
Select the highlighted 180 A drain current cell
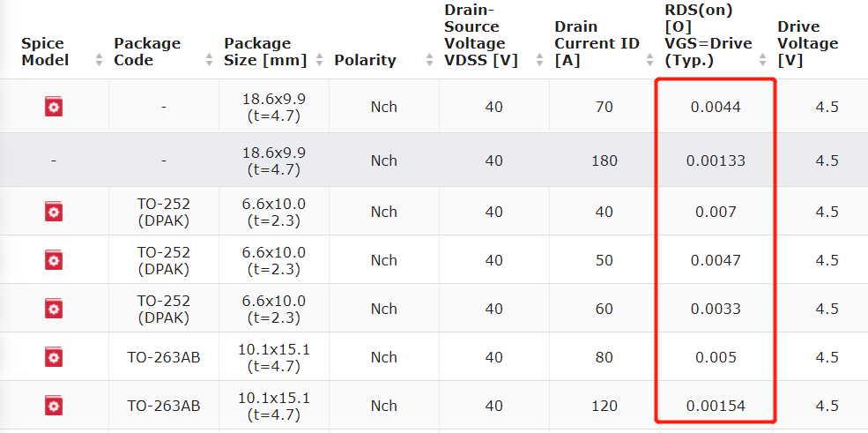(604, 161)
